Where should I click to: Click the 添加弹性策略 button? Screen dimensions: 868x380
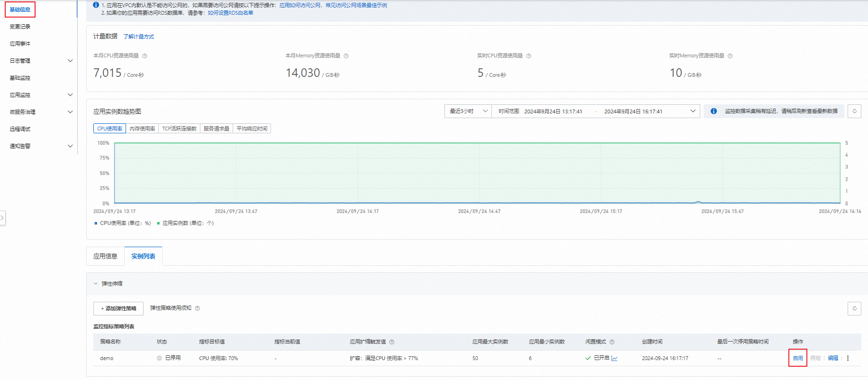point(118,308)
